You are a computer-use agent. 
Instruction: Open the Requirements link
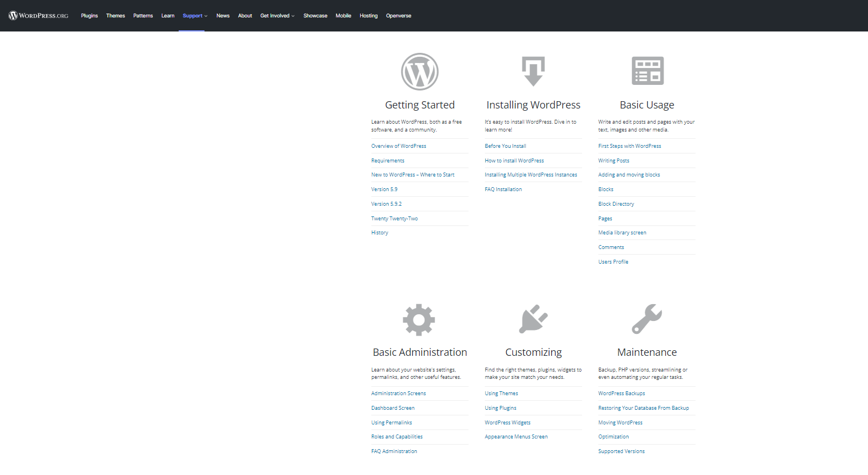click(388, 161)
